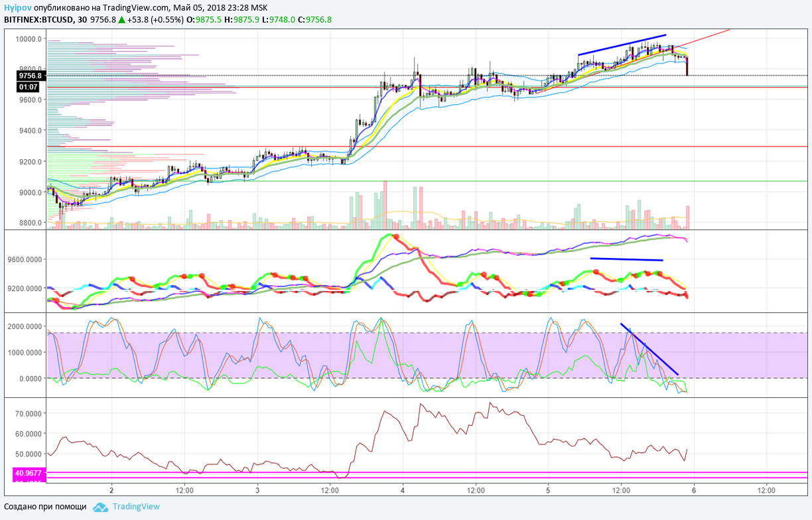Click the H:9875.9 high value
Image resolution: width=812 pixels, height=520 pixels.
pos(242,20)
